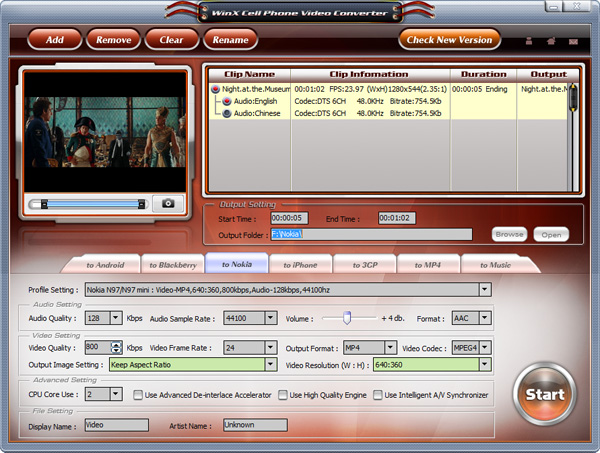
Task: Click the Start Time field
Action: pyautogui.click(x=289, y=218)
